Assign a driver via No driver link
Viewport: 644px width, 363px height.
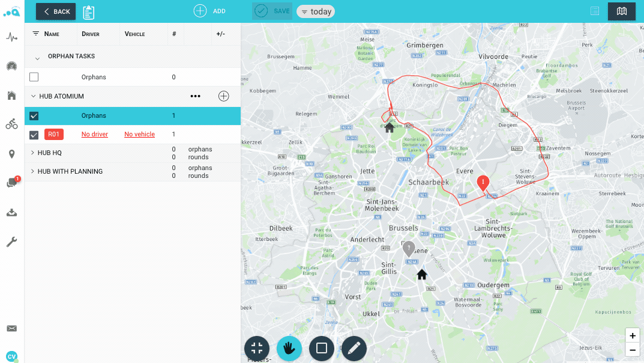(94, 135)
